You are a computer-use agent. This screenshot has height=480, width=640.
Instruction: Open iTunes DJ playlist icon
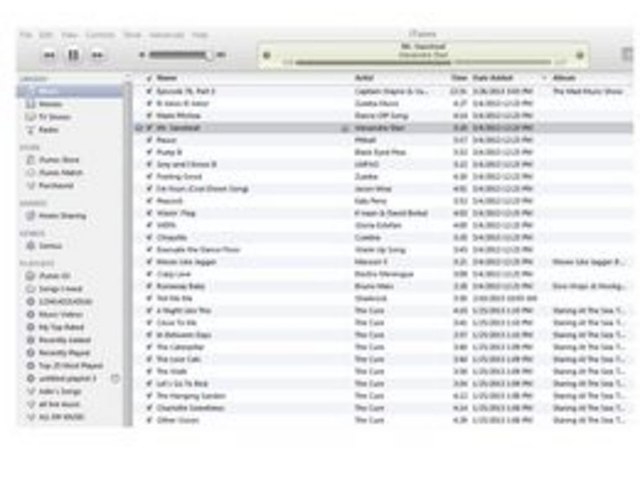pyautogui.click(x=31, y=276)
